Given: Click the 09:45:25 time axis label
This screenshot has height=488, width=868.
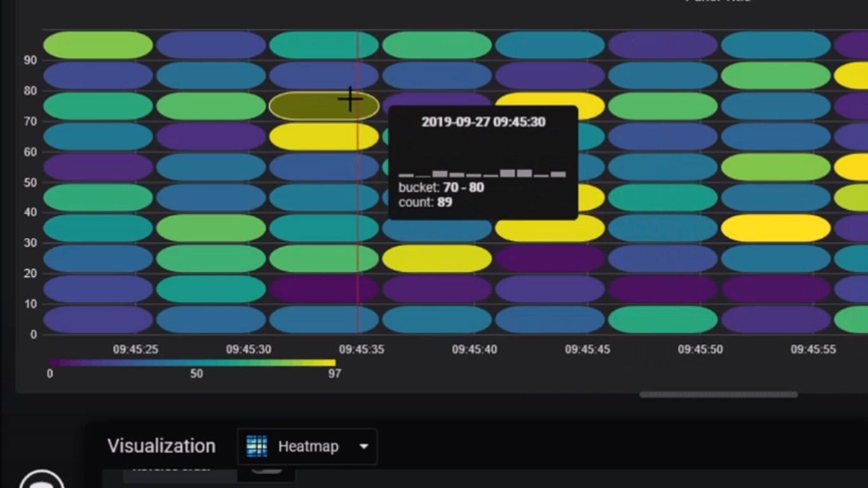Looking at the screenshot, I should point(136,349).
